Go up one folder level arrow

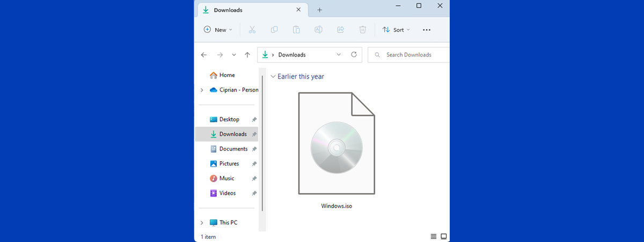point(247,55)
